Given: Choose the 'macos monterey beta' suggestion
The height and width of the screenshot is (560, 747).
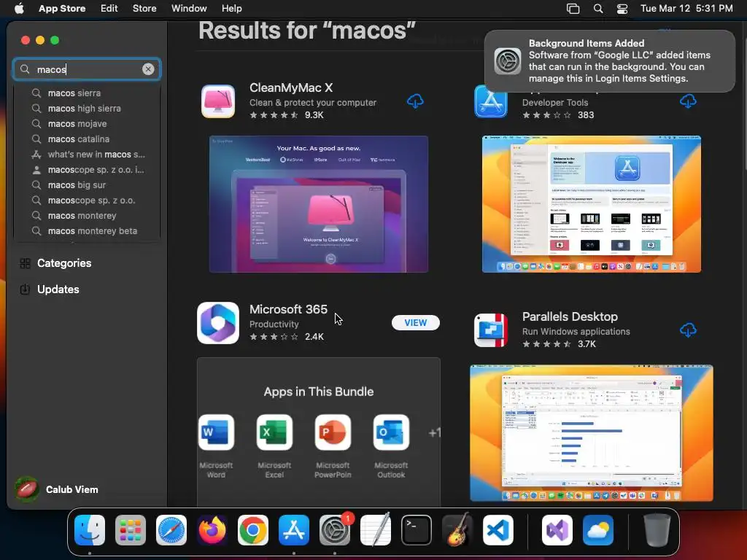Looking at the screenshot, I should (87, 230).
